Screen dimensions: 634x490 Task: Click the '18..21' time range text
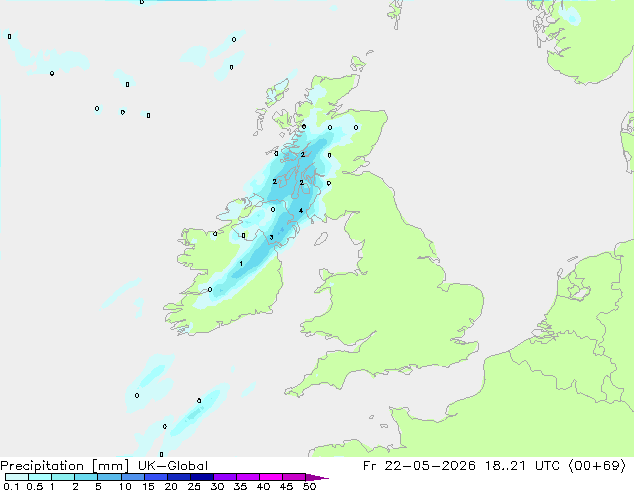click(505, 466)
